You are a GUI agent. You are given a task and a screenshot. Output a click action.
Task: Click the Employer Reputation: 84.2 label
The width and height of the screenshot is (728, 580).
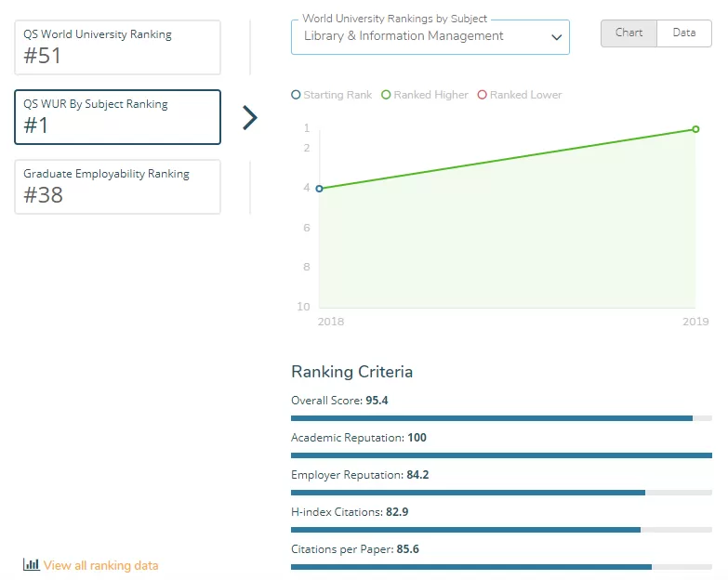pyautogui.click(x=360, y=475)
